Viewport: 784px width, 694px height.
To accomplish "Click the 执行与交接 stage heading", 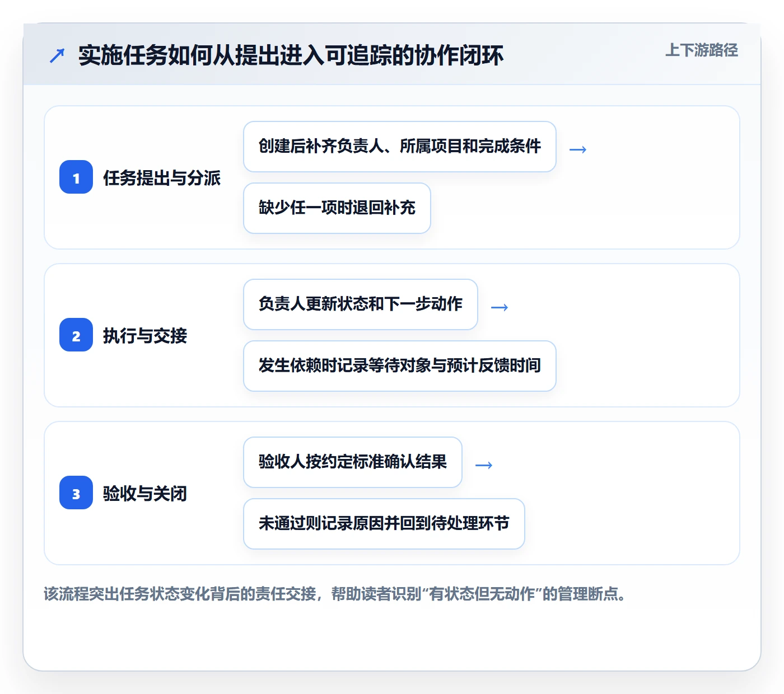I will tap(145, 336).
